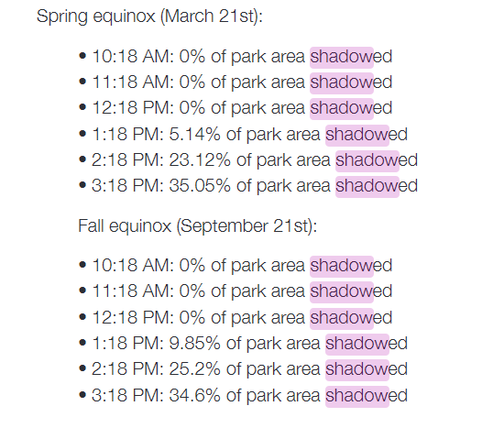Click highlighted 'shadowed' in the 34.6% line
This screenshot has height=428, width=504.
pos(367,396)
